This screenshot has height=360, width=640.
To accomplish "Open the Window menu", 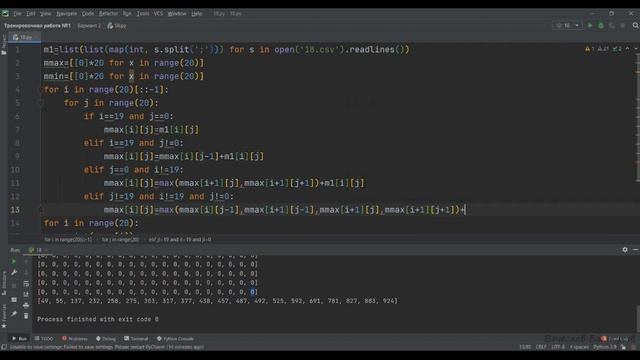I will (x=177, y=13).
